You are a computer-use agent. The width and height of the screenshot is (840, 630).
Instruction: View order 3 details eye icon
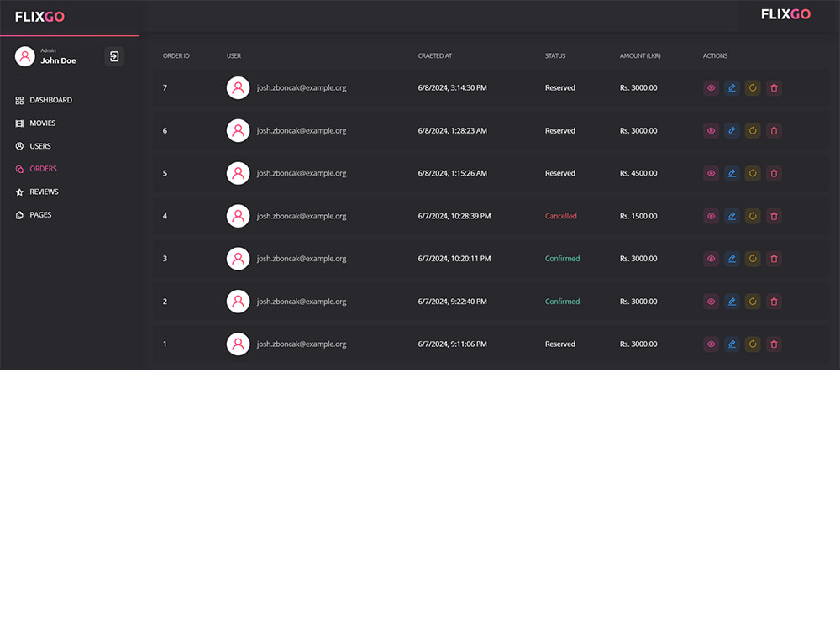tap(711, 259)
